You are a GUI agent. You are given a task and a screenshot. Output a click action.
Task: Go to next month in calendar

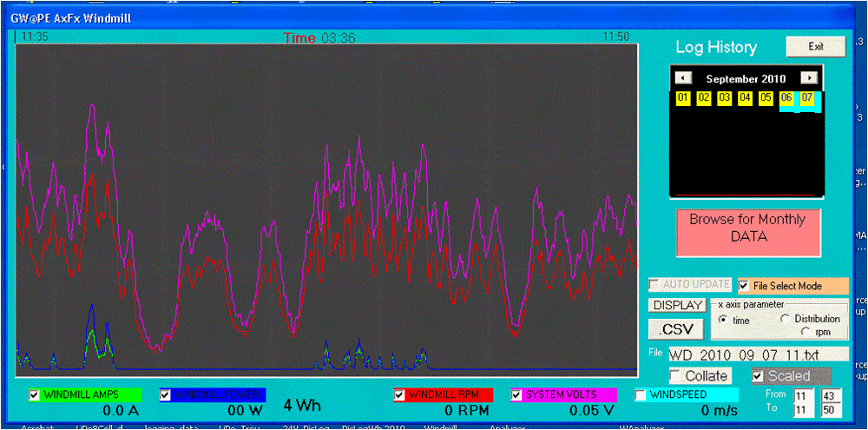click(x=808, y=78)
